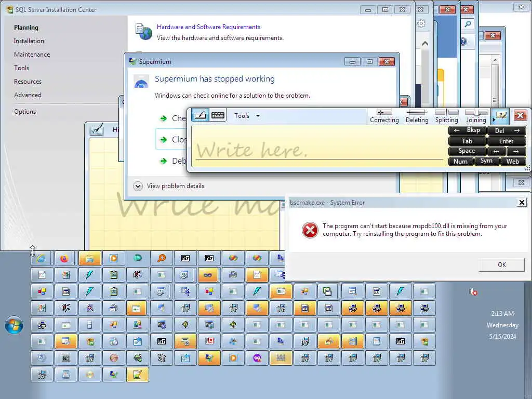Click the highlighted infinity taskbar icon
This screenshot has width=532, height=399.
[x=209, y=275]
